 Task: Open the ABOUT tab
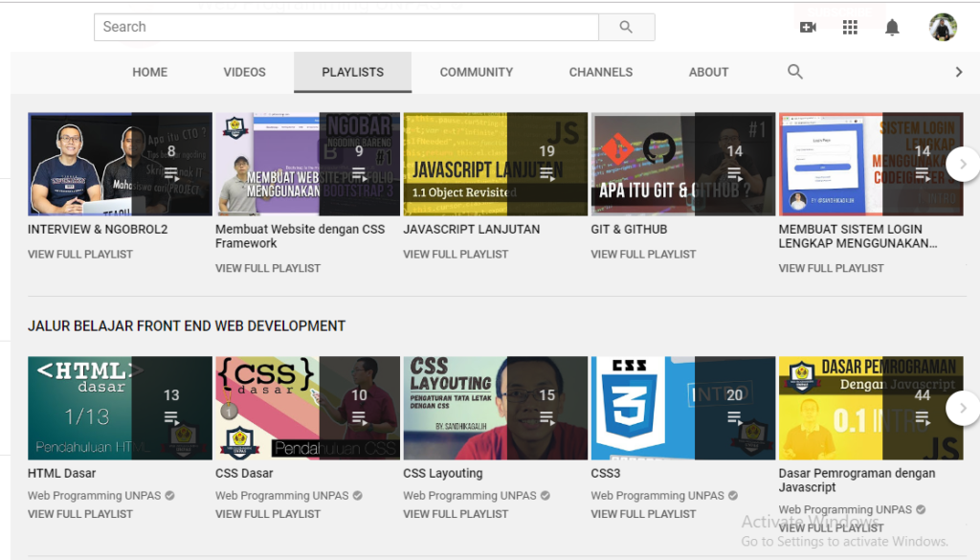click(709, 72)
